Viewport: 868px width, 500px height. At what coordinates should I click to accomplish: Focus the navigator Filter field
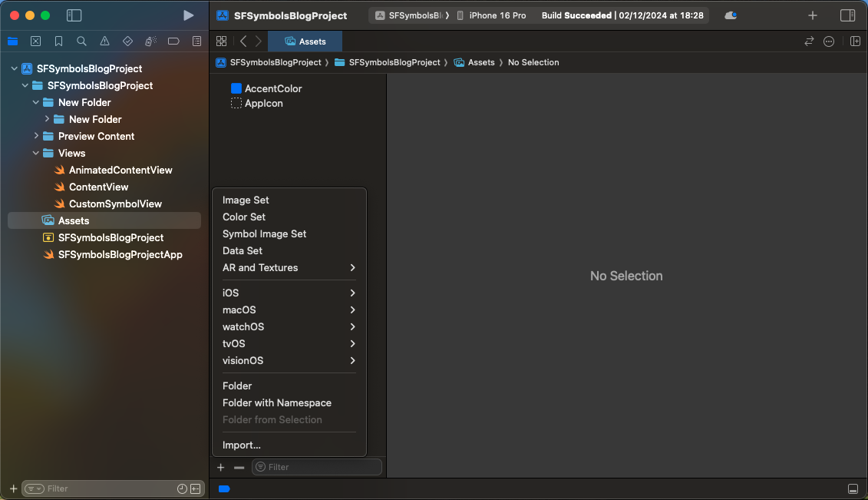[113, 488]
